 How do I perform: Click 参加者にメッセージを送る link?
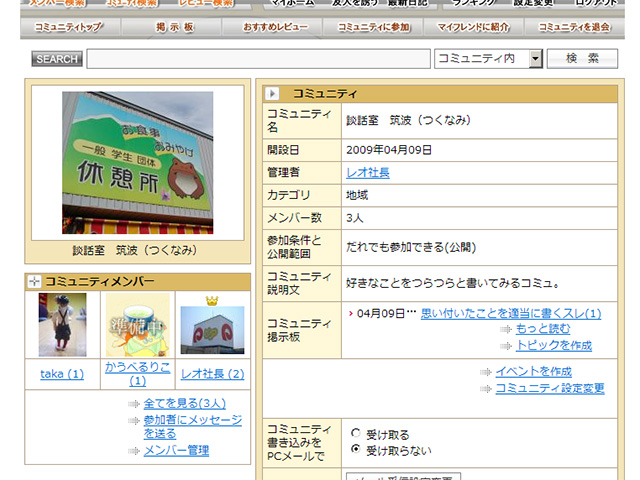[193, 427]
